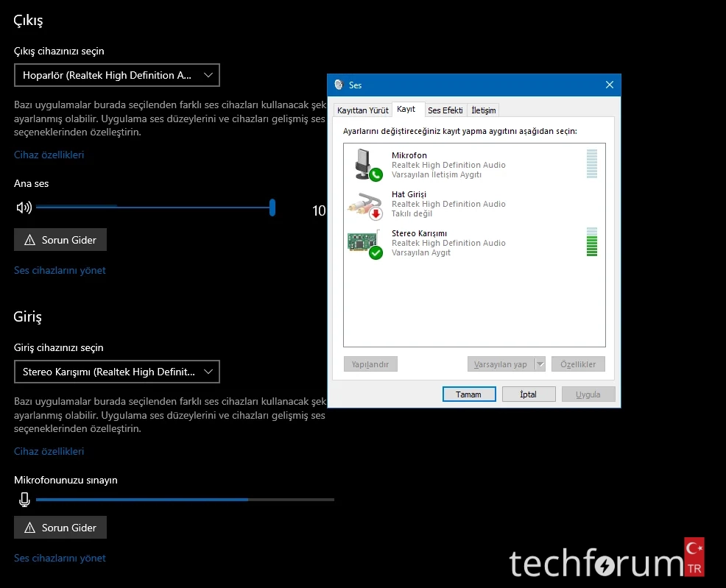Click the microphone test icon
Image resolution: width=726 pixels, height=588 pixels.
point(24,500)
